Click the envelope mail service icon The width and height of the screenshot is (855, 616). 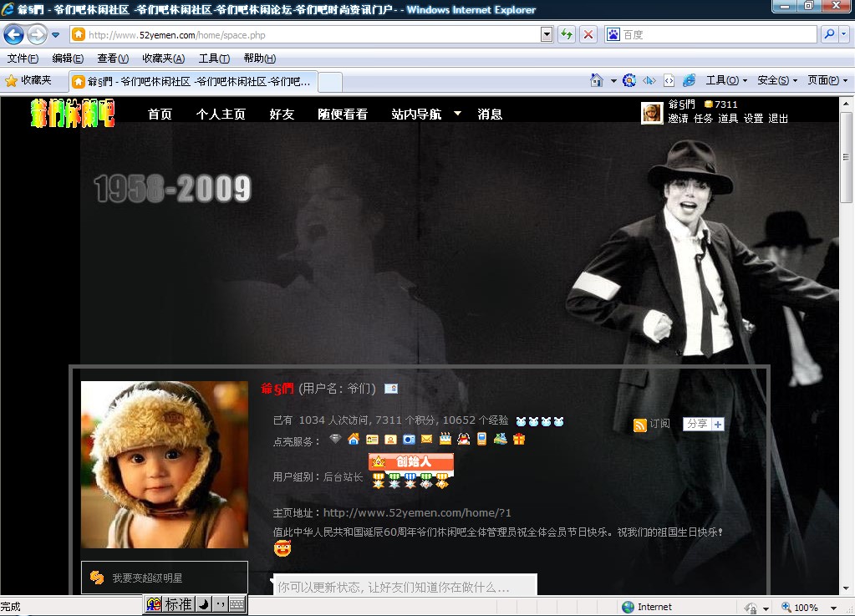427,439
